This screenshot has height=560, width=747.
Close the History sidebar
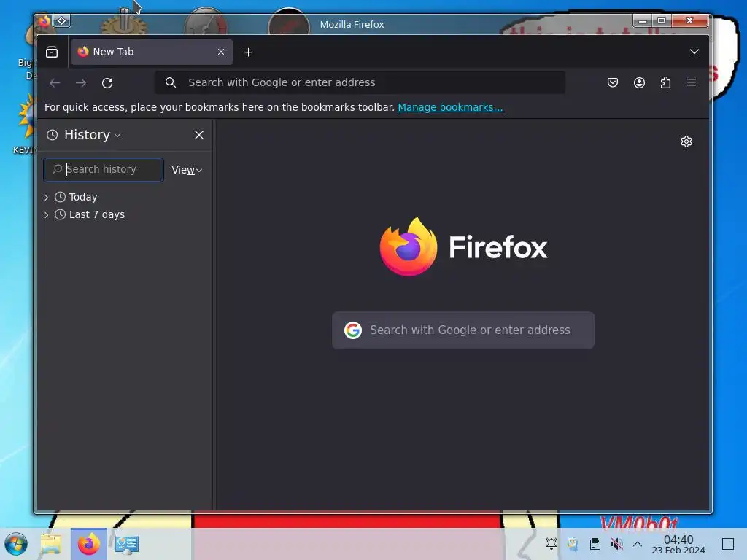[x=199, y=135]
